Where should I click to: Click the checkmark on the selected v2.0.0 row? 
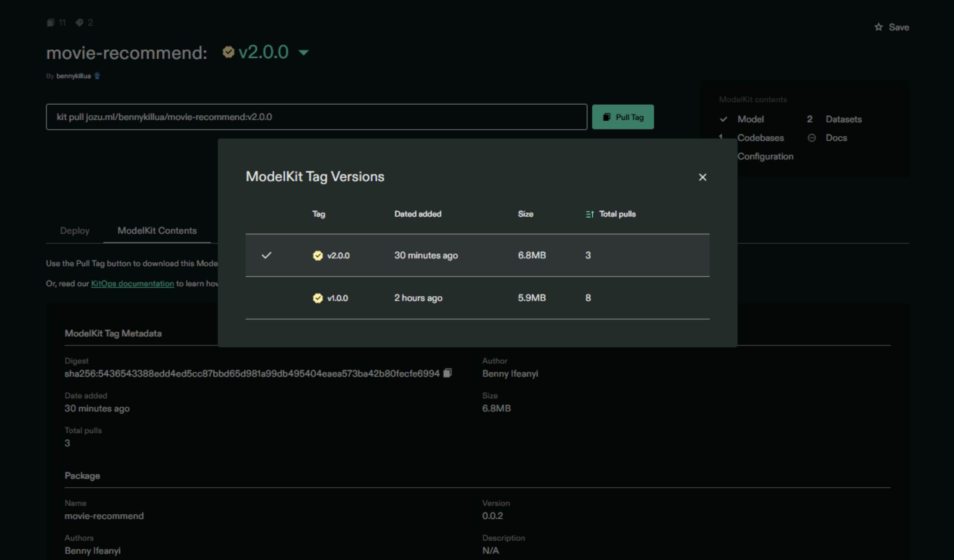coord(266,256)
